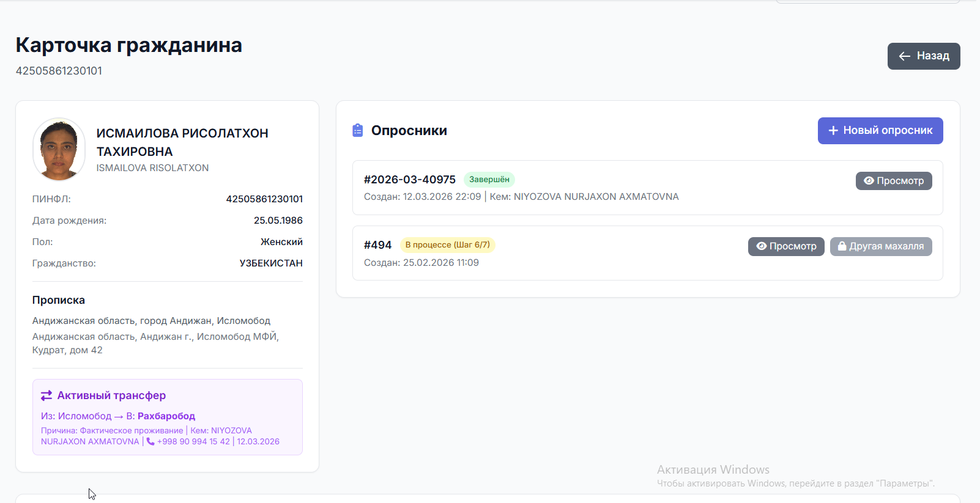Click questionnaire number #494 heading
The height and width of the screenshot is (503, 980).
377,245
